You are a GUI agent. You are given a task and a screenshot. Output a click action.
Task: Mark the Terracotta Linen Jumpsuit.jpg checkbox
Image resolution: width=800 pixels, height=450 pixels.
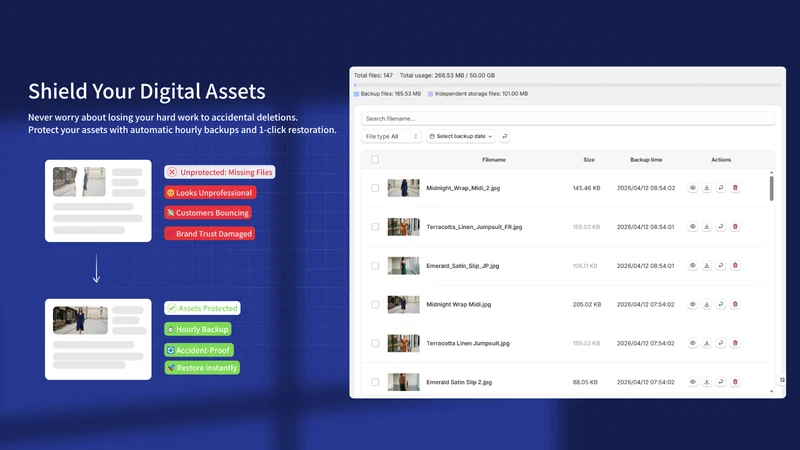point(375,343)
